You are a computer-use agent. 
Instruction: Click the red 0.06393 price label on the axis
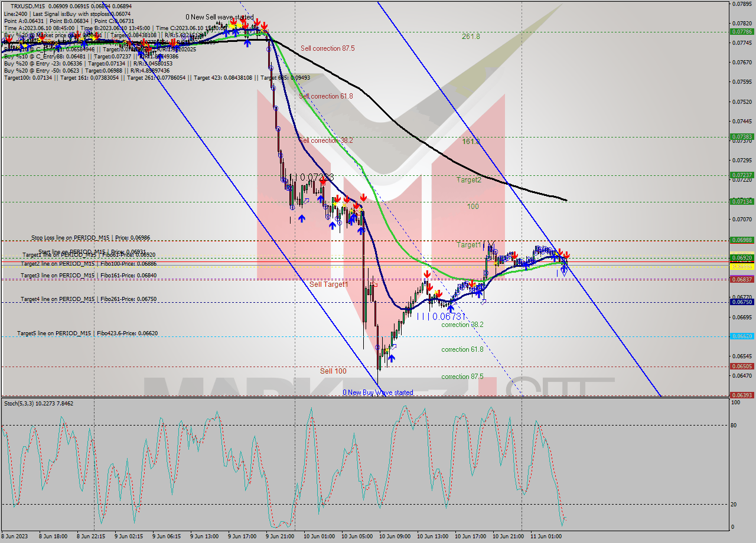743,396
